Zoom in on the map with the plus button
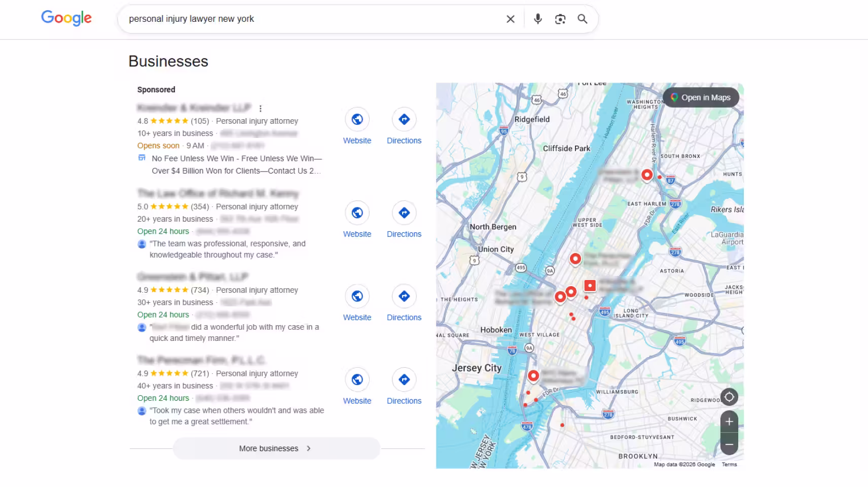Image resolution: width=868 pixels, height=487 pixels. tap(729, 422)
